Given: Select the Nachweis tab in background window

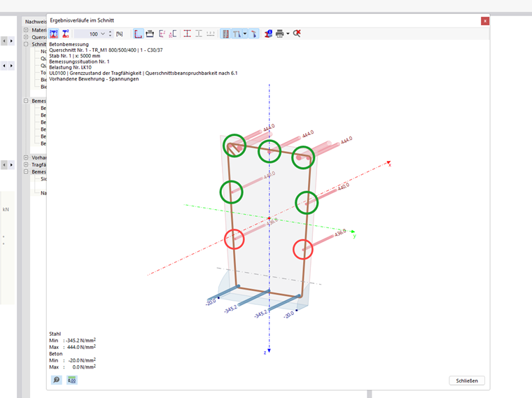Looking at the screenshot, I should point(35,22).
